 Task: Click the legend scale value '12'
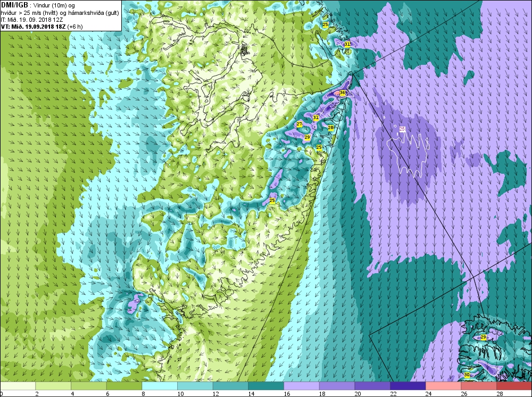pyautogui.click(x=216, y=394)
